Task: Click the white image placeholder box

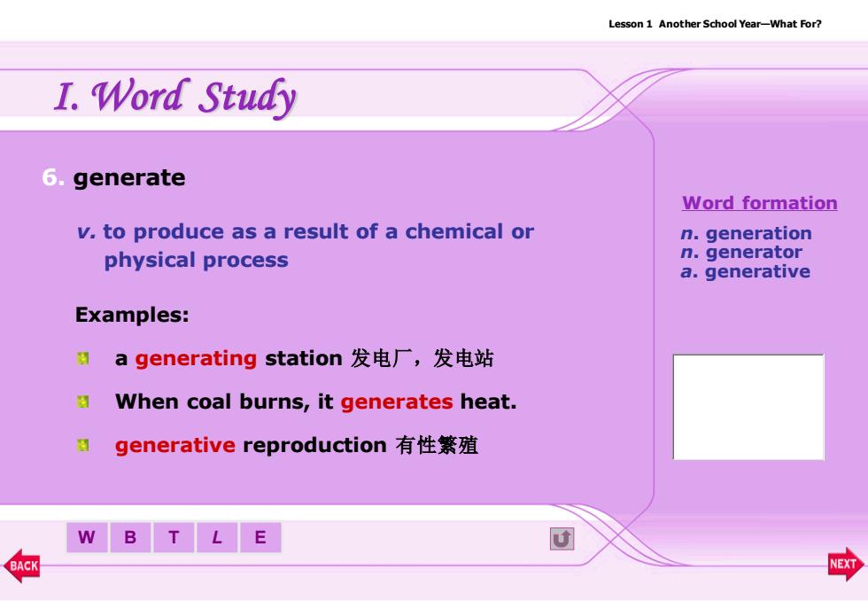Action: coord(748,407)
